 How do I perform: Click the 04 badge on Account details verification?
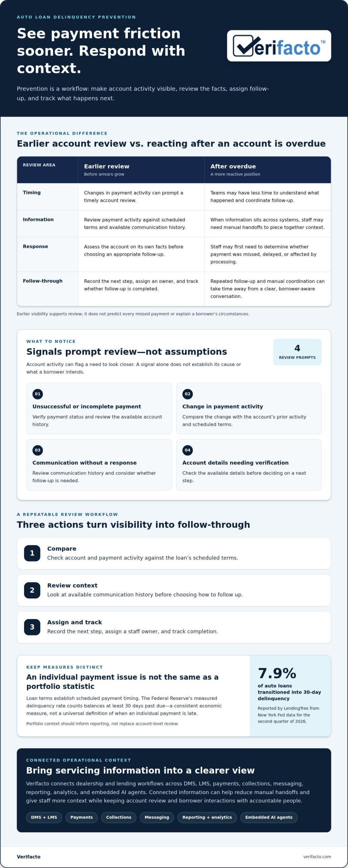(x=188, y=450)
